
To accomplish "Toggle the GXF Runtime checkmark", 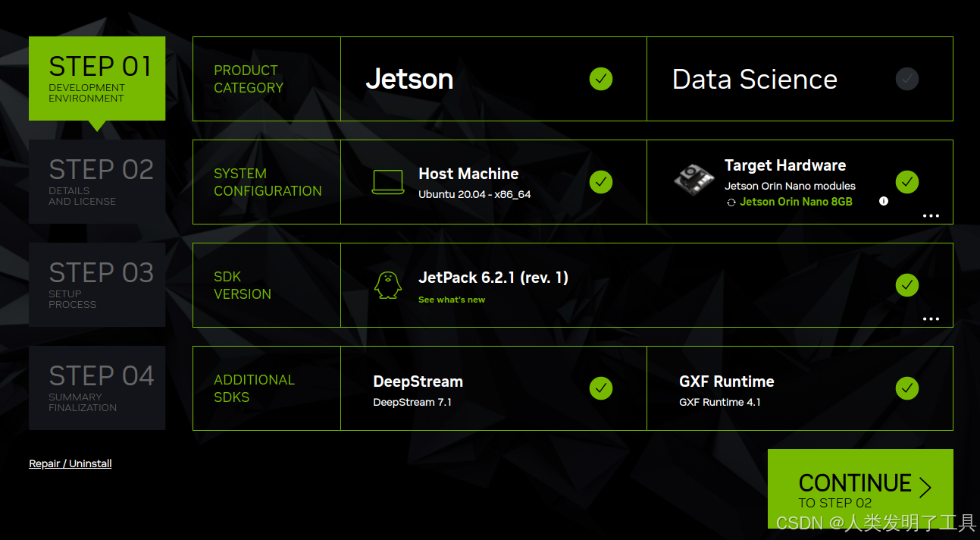I will [x=907, y=388].
